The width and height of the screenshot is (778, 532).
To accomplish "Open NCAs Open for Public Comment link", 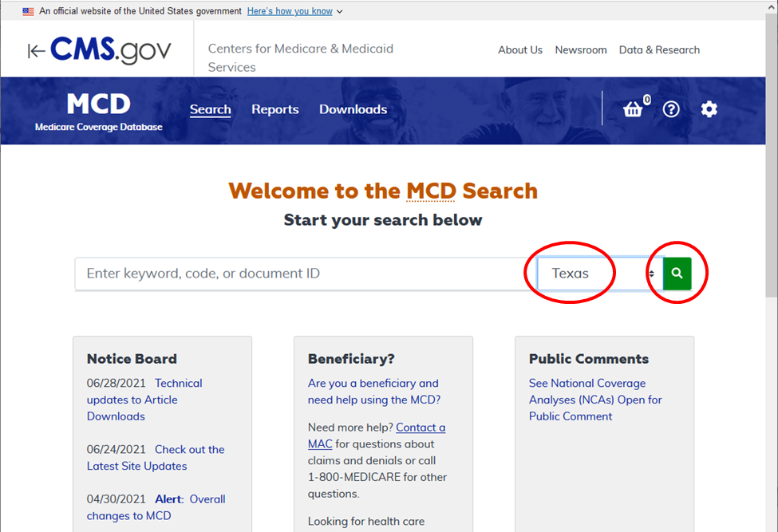I will tap(595, 400).
